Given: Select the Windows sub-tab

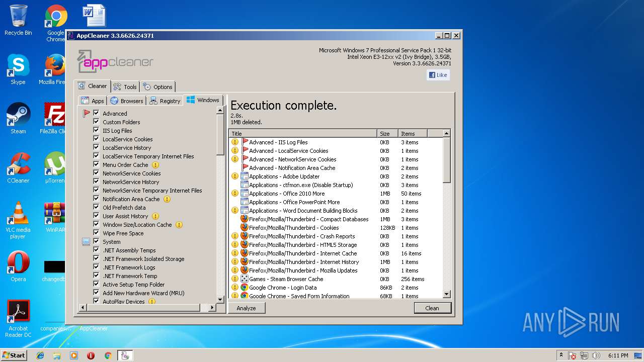Looking at the screenshot, I should tap(203, 100).
